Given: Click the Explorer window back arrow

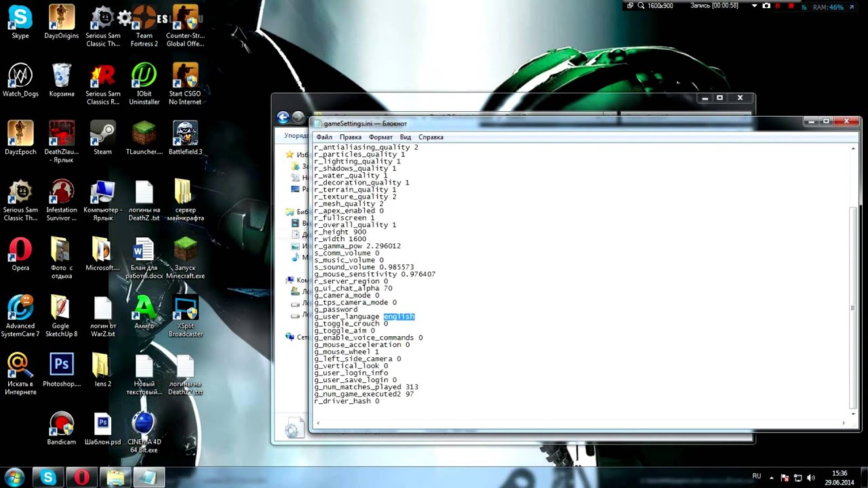Looking at the screenshot, I should (x=283, y=117).
